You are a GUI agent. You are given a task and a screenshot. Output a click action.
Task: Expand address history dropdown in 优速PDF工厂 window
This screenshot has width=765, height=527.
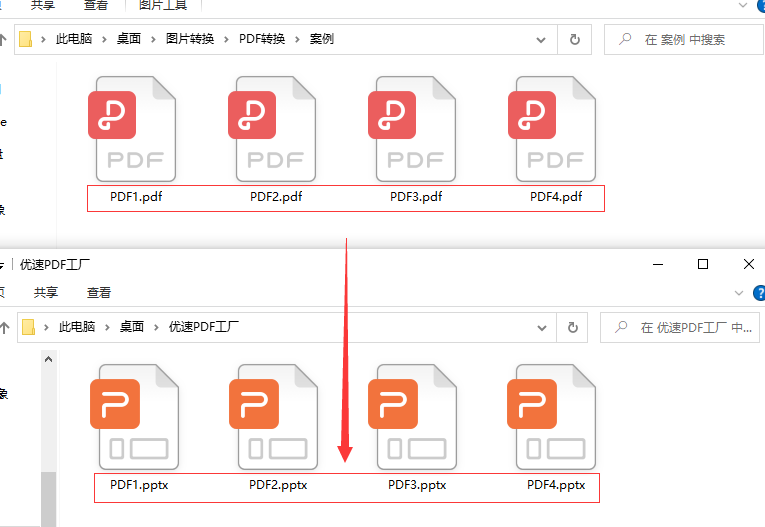(x=542, y=328)
